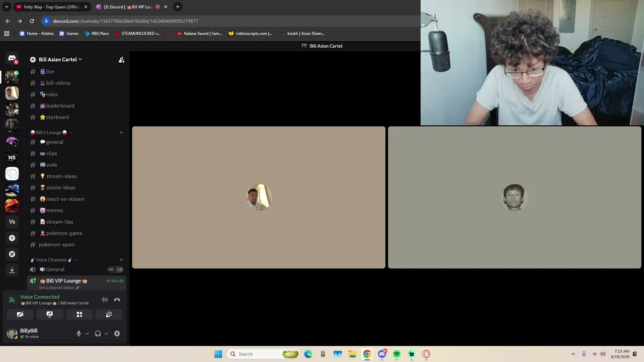Select the Discord Bill VIP Lounge tab
Image resolution: width=644 pixels, height=362 pixels.
(x=131, y=7)
